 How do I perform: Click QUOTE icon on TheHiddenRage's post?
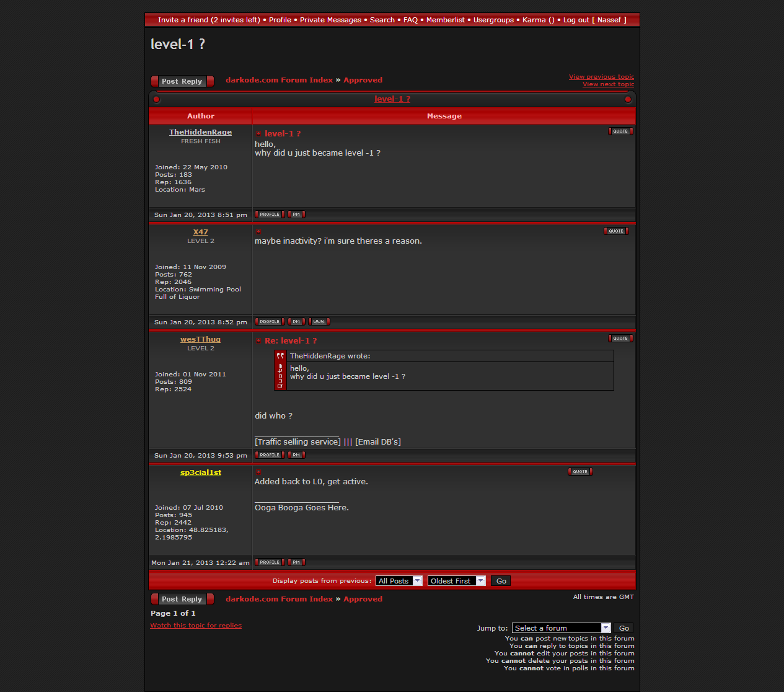pos(620,131)
